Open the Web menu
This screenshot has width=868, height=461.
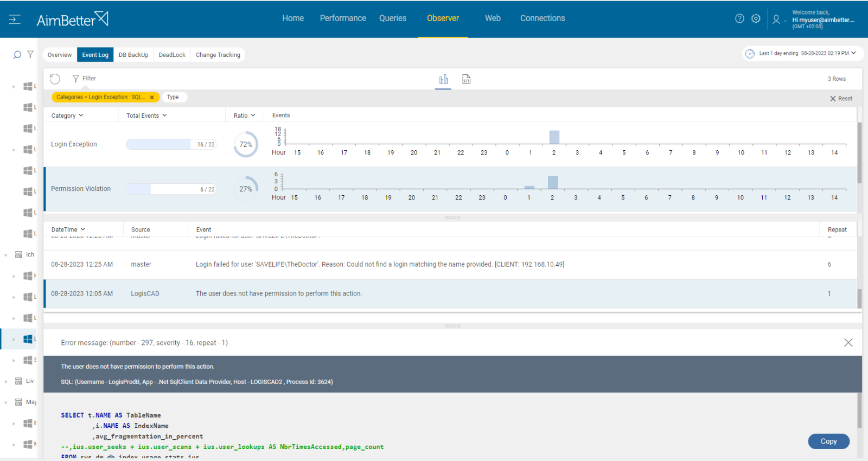[x=493, y=18]
